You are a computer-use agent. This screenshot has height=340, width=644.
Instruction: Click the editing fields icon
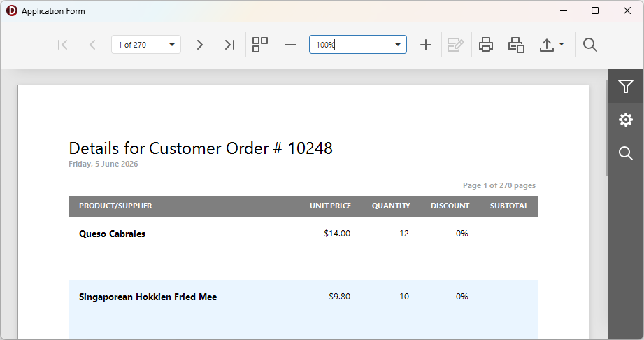pyautogui.click(x=455, y=45)
